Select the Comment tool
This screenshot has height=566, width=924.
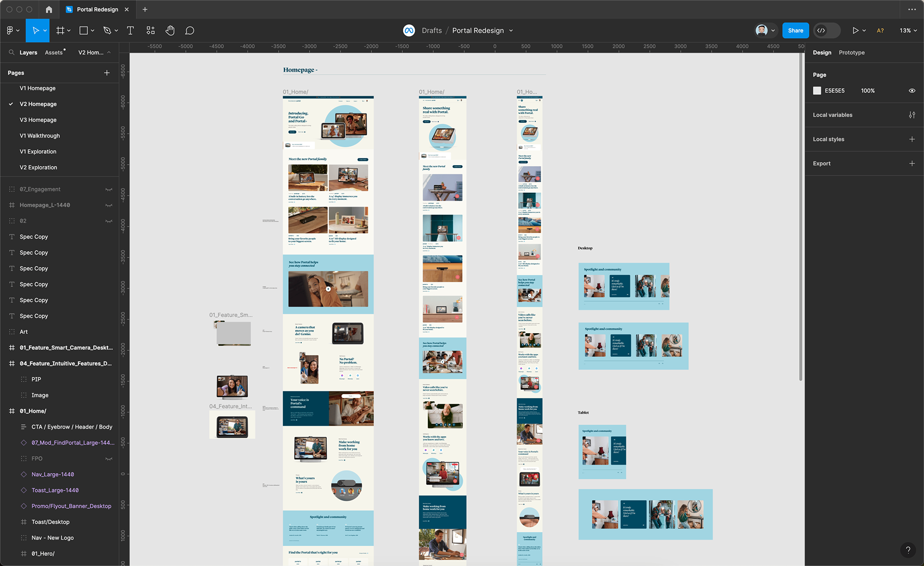[190, 30]
